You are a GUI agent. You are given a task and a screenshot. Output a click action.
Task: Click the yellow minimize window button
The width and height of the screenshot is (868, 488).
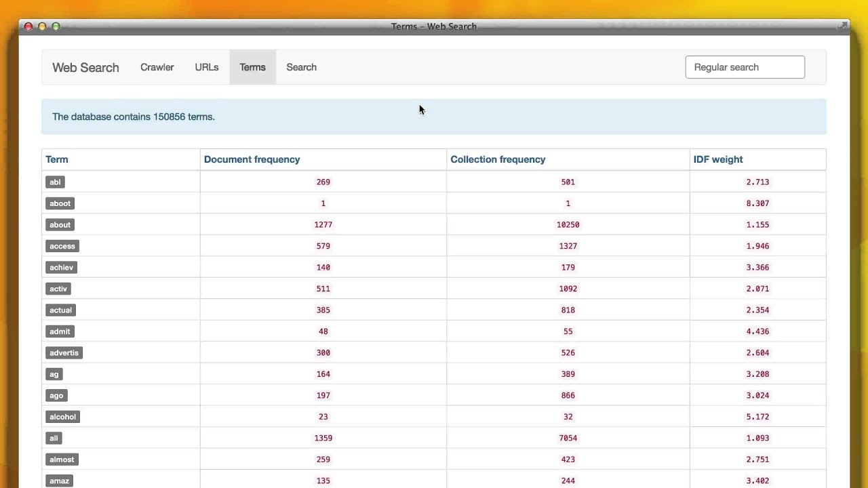[x=42, y=26]
